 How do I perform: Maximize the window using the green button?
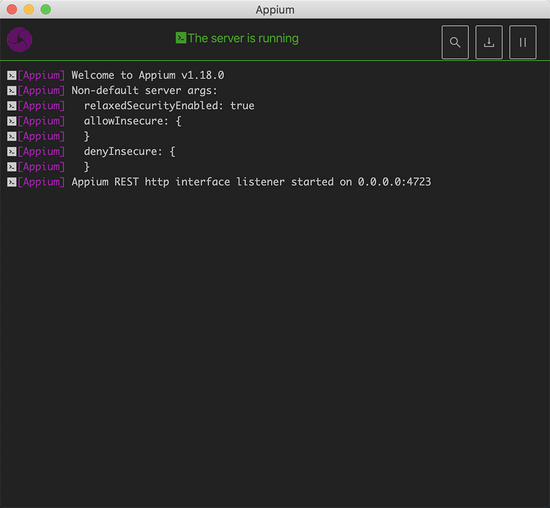click(46, 9)
